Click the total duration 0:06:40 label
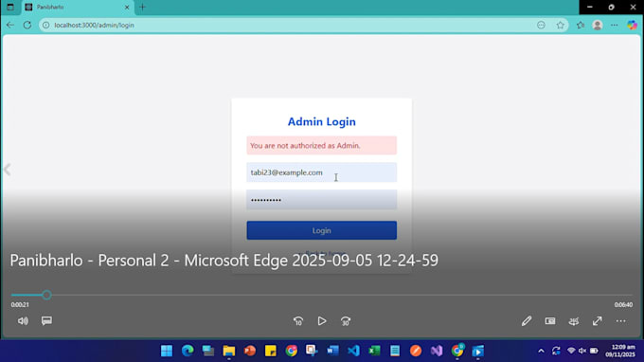Screen dimensions: 644x362 (623, 305)
